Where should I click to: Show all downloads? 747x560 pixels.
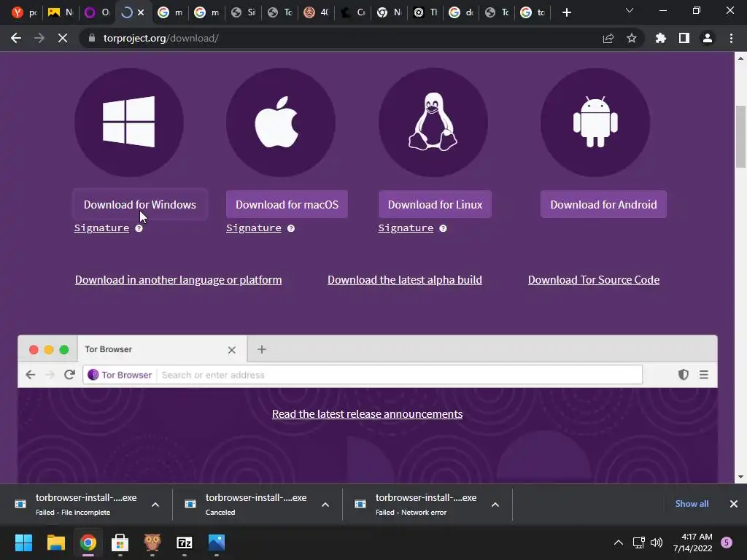coord(692,504)
